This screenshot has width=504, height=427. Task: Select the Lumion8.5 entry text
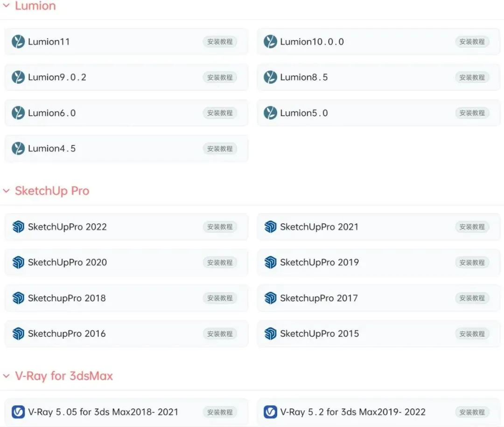coord(304,77)
